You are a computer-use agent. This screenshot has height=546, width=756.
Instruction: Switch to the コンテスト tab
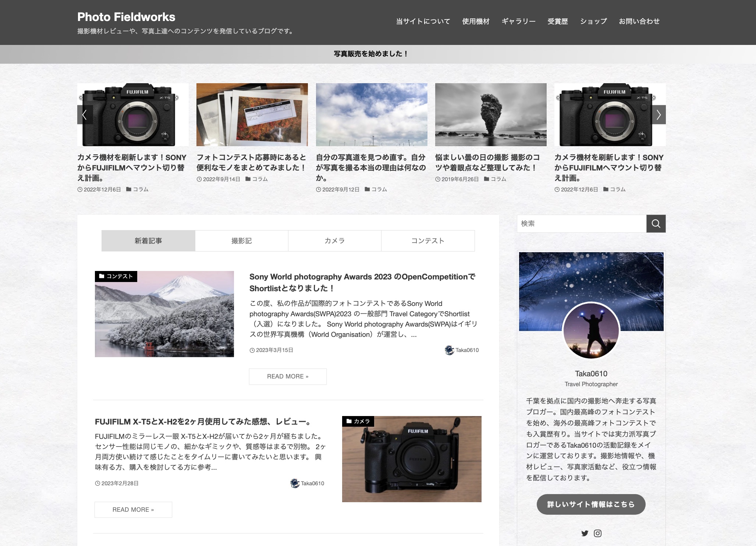[x=428, y=241]
